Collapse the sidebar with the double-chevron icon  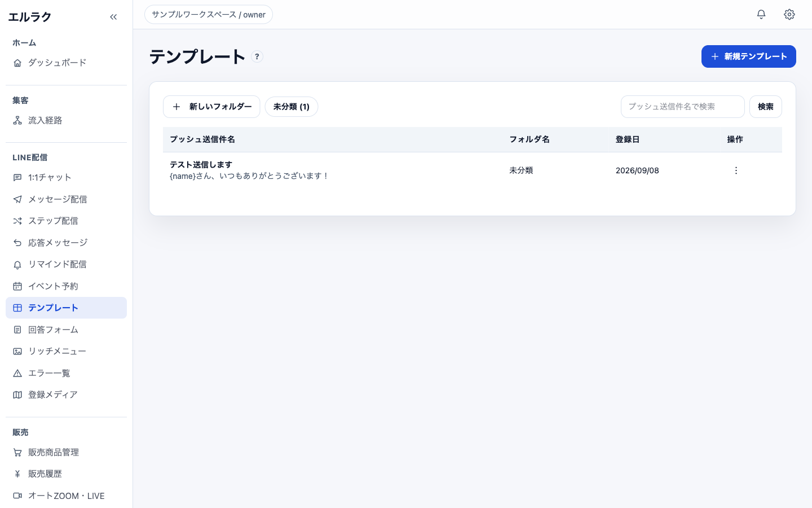point(113,17)
